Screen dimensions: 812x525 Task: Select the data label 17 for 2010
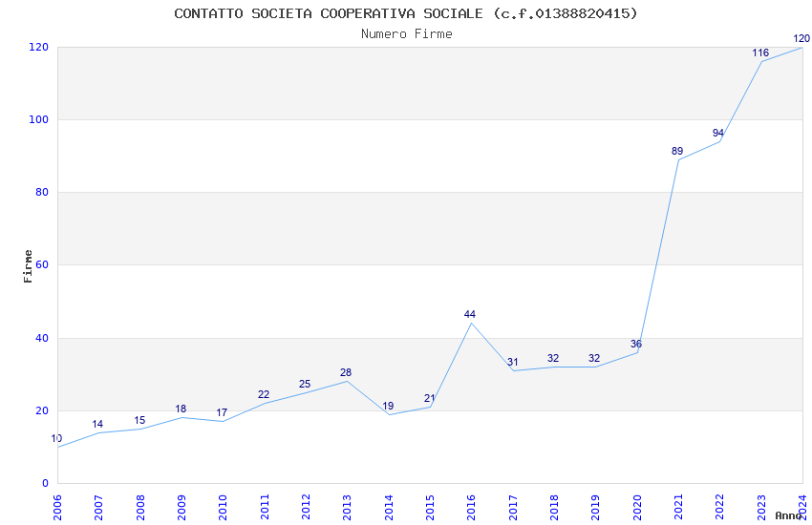tap(222, 412)
